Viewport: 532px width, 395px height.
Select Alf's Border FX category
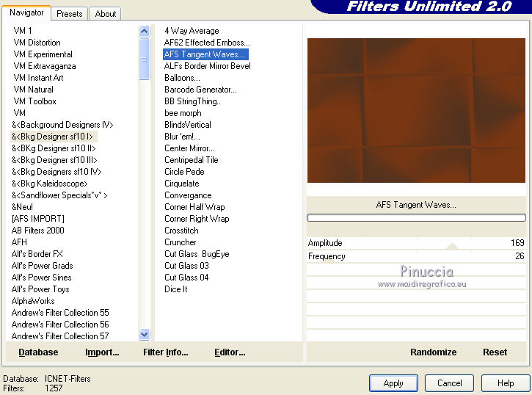pos(37,254)
